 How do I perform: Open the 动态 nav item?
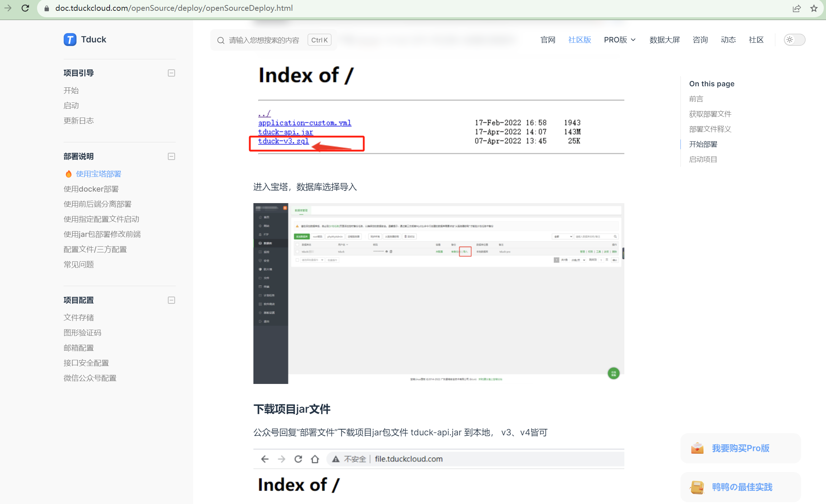pyautogui.click(x=728, y=40)
